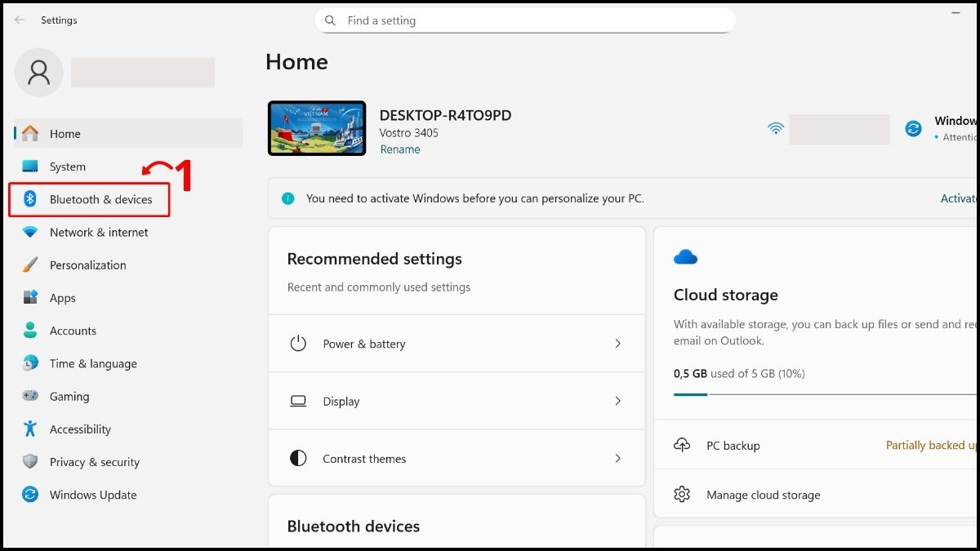
Task: Expand Display settings chevron
Action: 618,401
